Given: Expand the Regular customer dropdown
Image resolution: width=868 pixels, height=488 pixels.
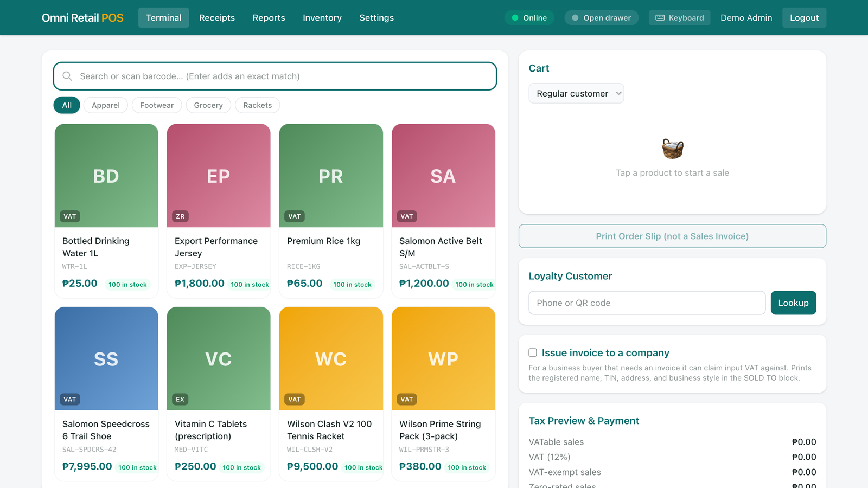Looking at the screenshot, I should coord(576,93).
